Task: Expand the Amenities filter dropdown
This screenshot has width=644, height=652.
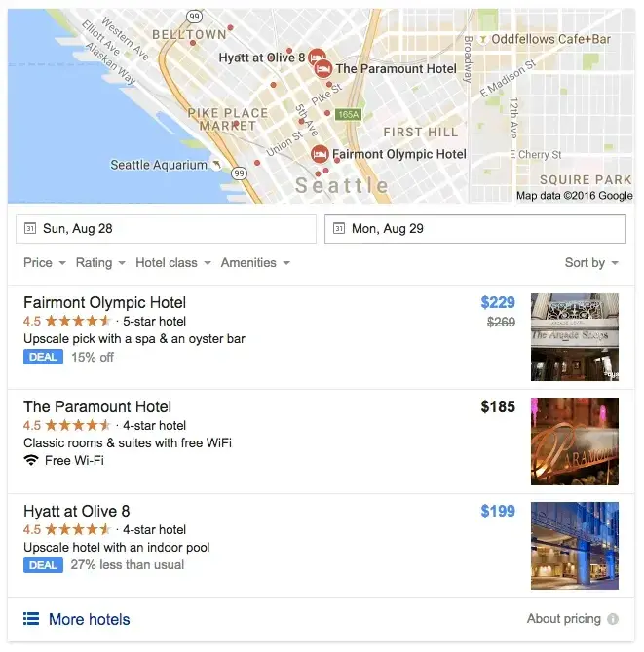Action: click(255, 263)
